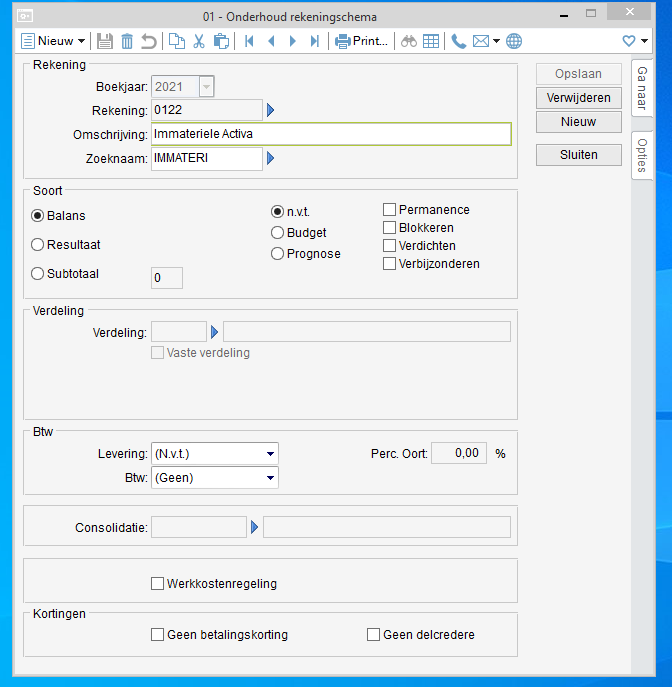This screenshot has height=687, width=672.
Task: Tick the Geen betalingskorting checkbox
Action: (157, 635)
